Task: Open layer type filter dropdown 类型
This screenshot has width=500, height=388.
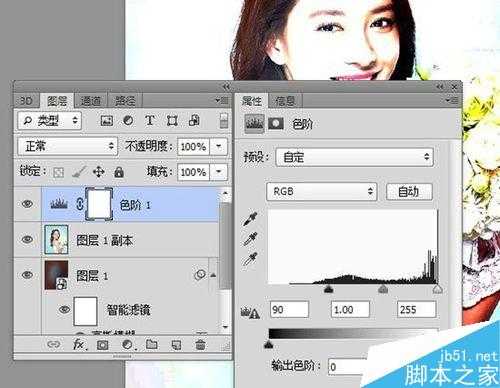Action: tap(49, 121)
